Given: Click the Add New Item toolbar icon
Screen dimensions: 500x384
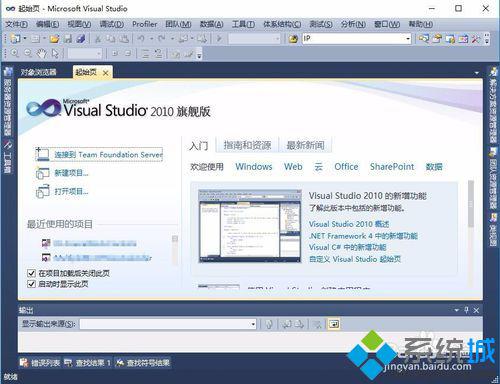Looking at the screenshot, I should click(35, 39).
